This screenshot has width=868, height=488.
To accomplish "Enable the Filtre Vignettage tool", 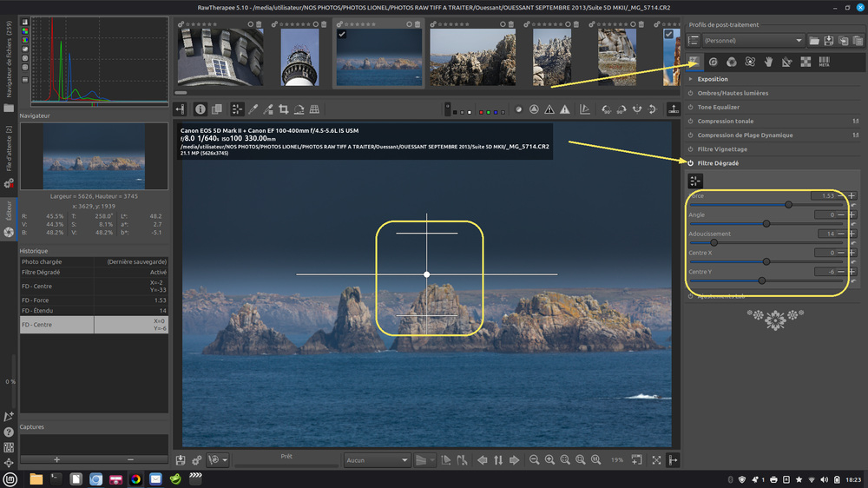I will point(690,149).
